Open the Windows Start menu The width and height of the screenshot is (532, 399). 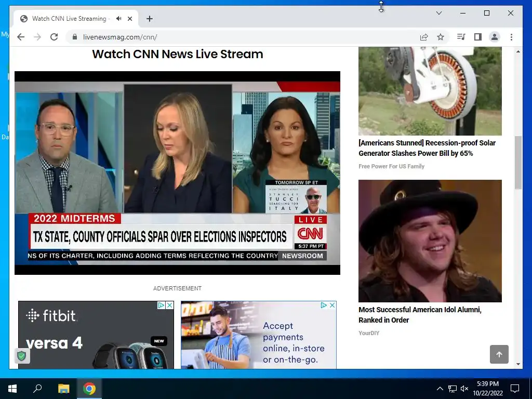click(x=12, y=389)
